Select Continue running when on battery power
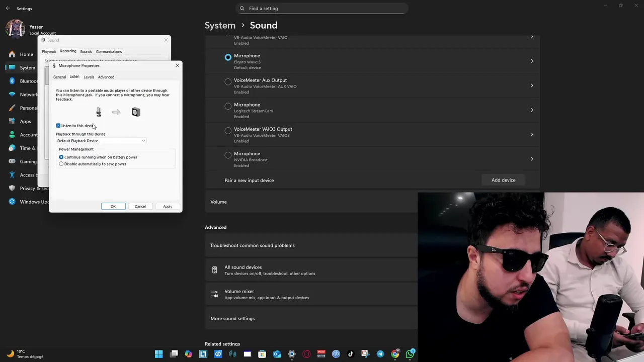The width and height of the screenshot is (644, 362). tap(61, 157)
